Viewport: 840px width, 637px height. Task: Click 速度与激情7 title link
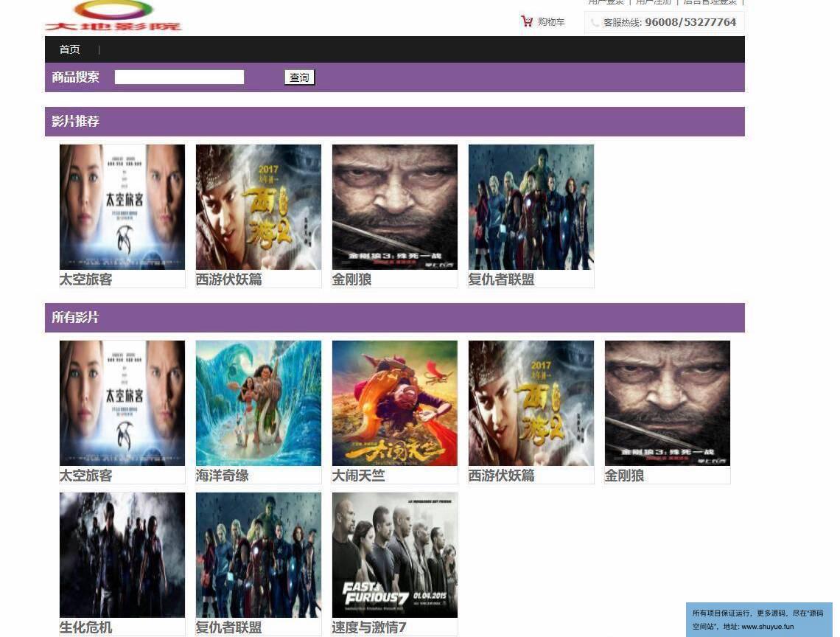369,627
